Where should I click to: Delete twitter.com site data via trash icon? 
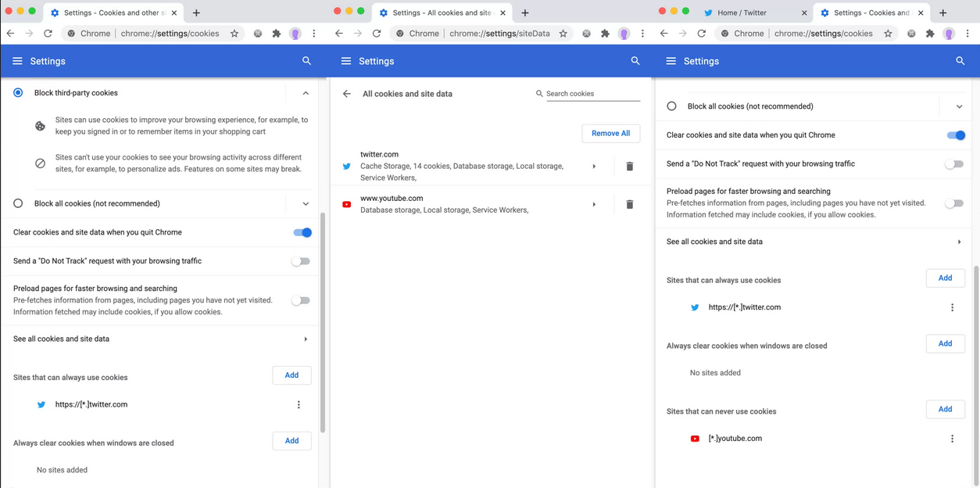pyautogui.click(x=630, y=166)
